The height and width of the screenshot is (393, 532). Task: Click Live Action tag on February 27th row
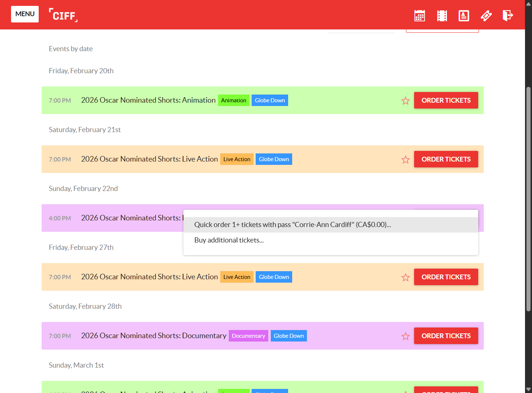pyautogui.click(x=237, y=277)
